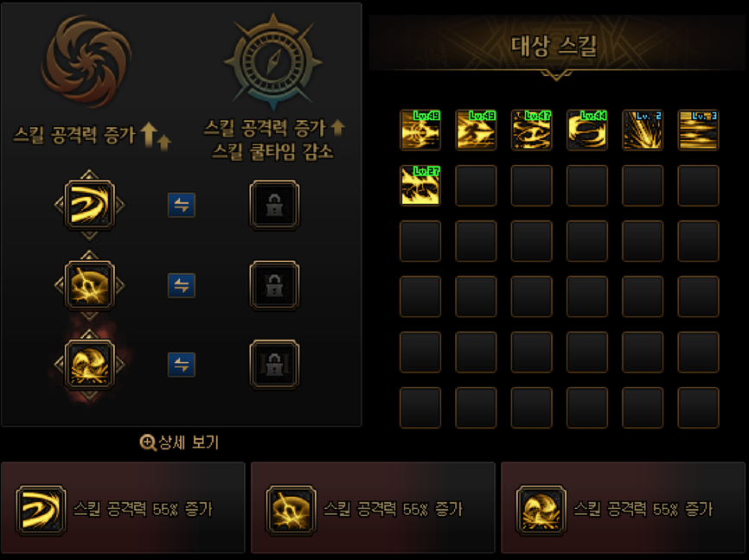Click the middle lightning skill rune slot
This screenshot has width=749, height=560.
coord(89,285)
